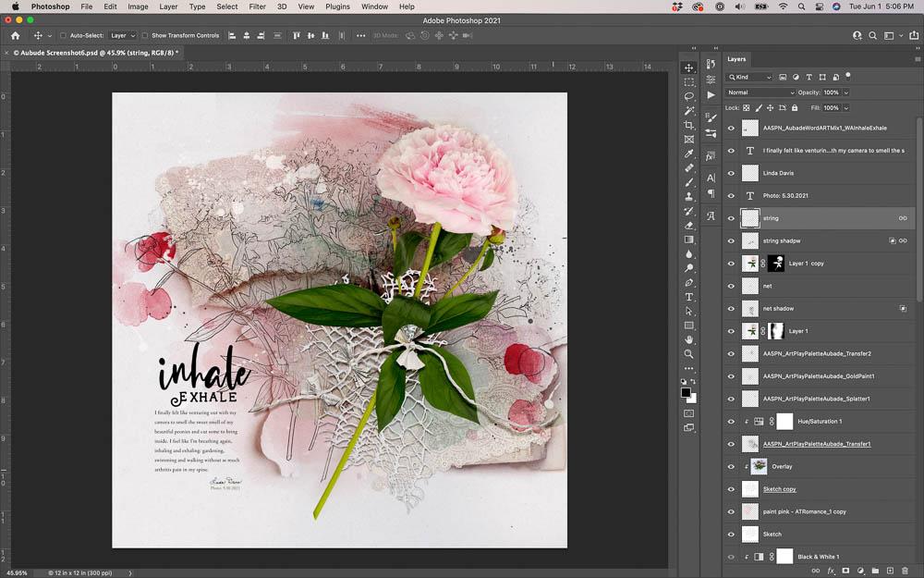924x578 pixels.
Task: Open the Actions panel play icon
Action: pos(711,95)
